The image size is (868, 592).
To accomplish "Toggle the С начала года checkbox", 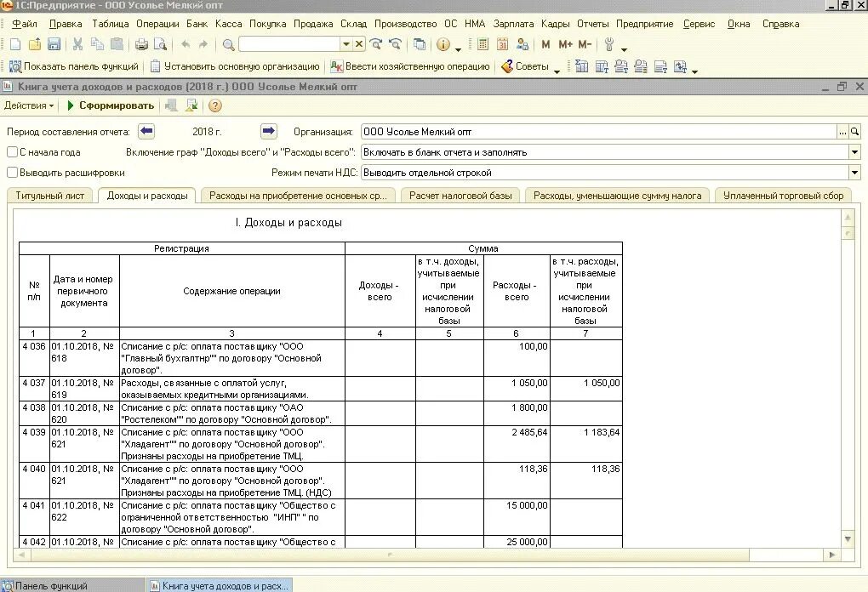I will tap(12, 151).
